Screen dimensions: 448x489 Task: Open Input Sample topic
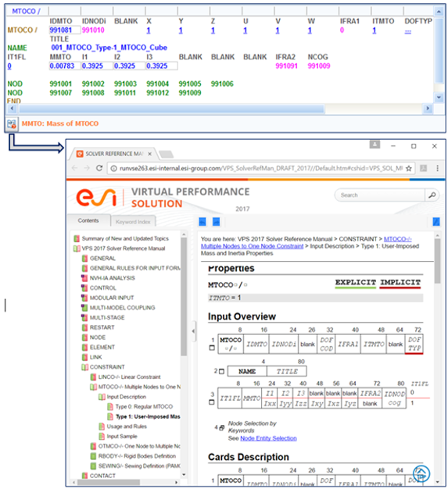(x=122, y=437)
